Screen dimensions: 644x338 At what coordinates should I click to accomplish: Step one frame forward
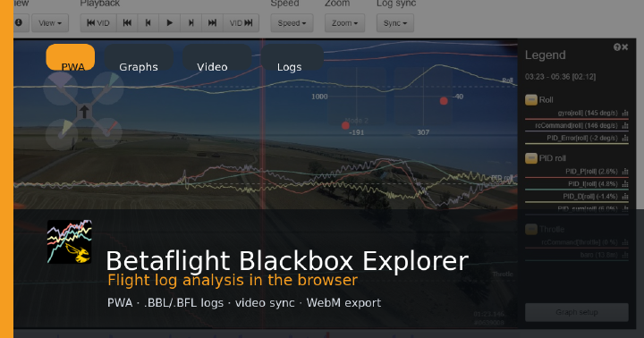coord(191,23)
